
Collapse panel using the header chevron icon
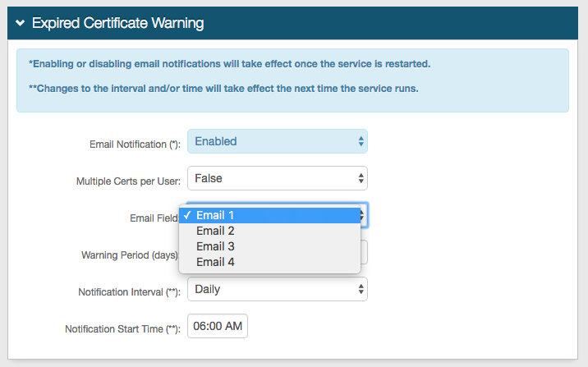(x=21, y=24)
